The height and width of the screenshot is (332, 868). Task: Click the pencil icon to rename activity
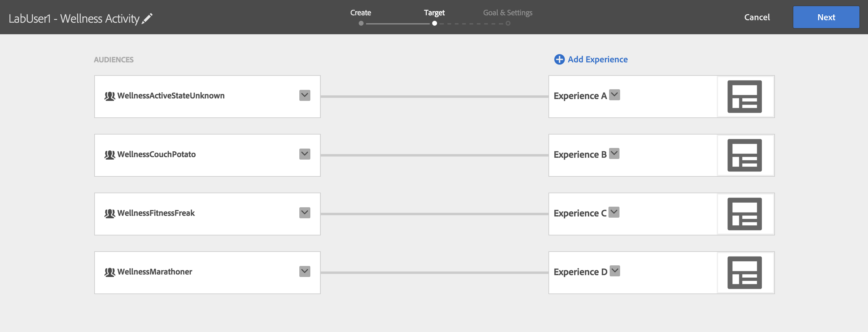point(147,19)
